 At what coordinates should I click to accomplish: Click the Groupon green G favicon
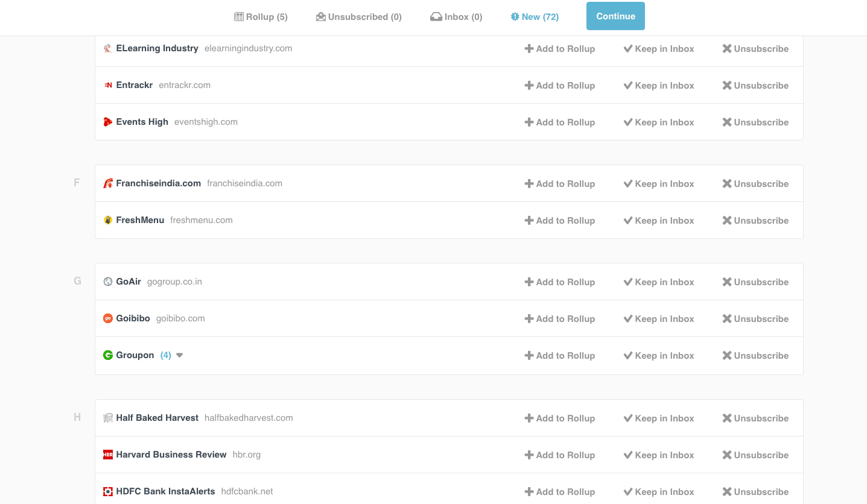[x=108, y=356]
